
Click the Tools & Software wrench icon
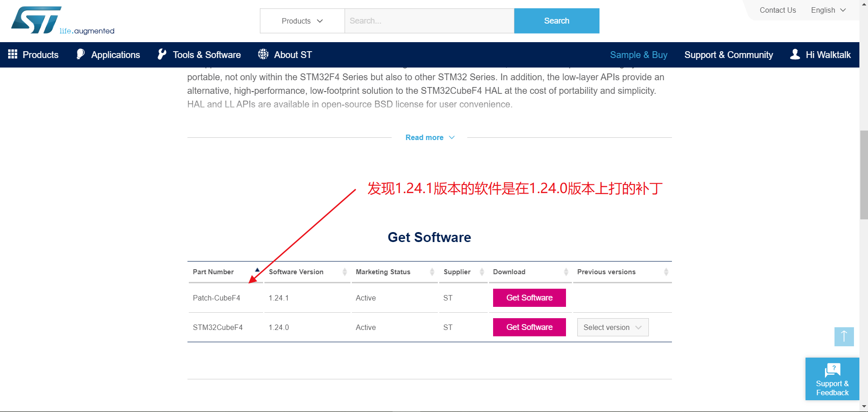pos(162,54)
